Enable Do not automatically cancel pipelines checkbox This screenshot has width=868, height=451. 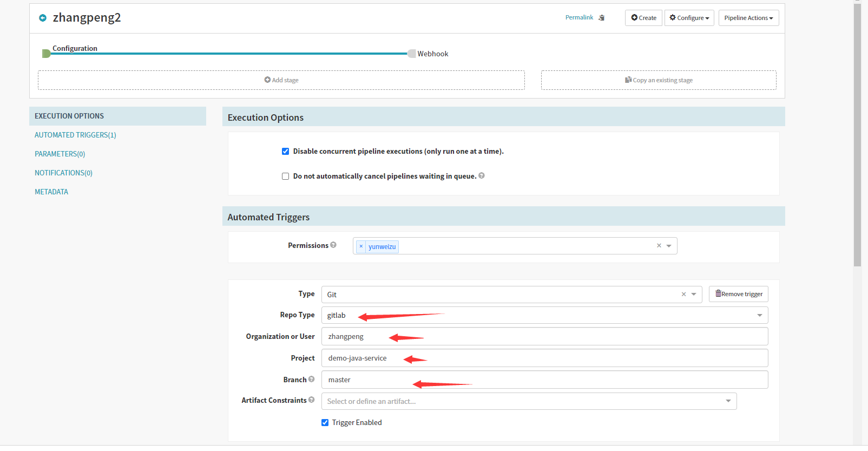click(285, 176)
